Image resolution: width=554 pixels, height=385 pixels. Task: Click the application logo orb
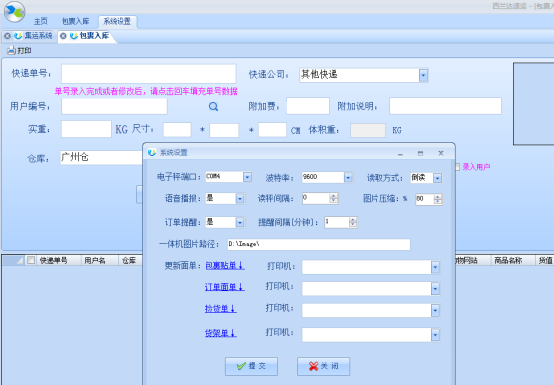(14, 11)
